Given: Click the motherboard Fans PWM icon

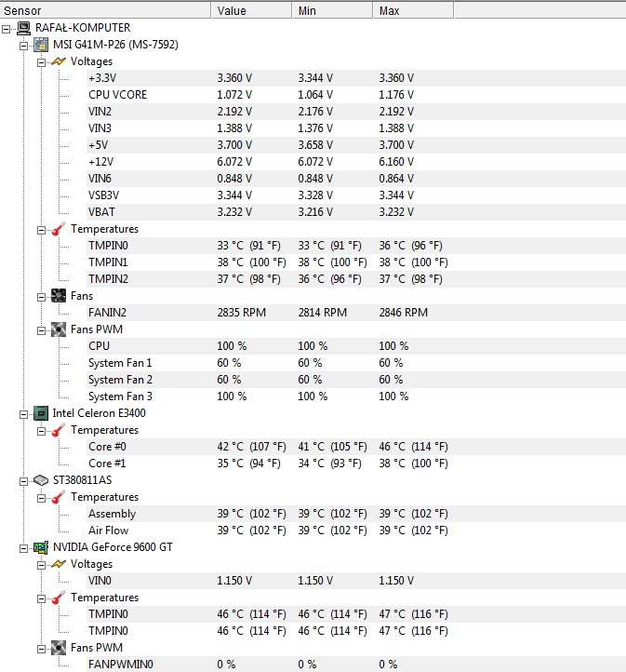Looking at the screenshot, I should coord(59,329).
